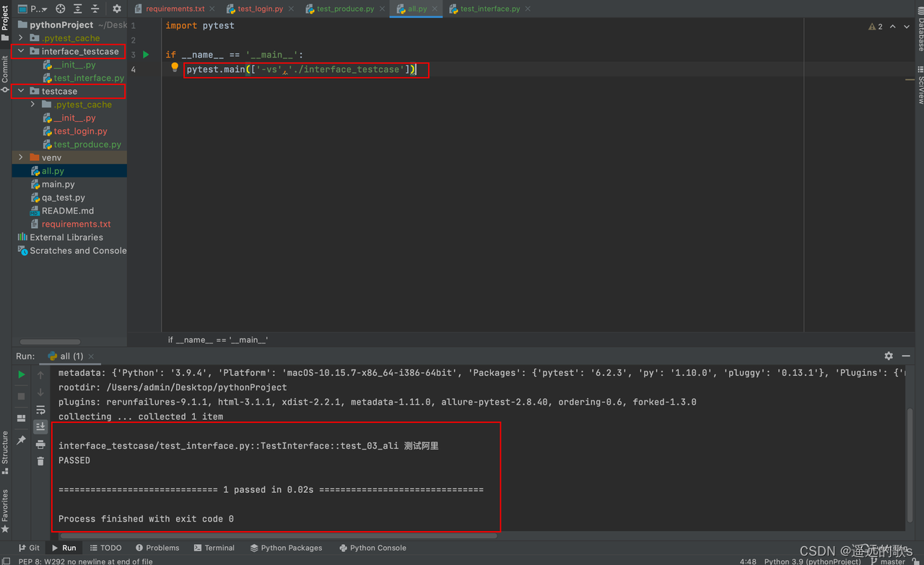Screen dimensions: 924x565
Task: Collapse the interface_testcase folder
Action: click(x=21, y=51)
